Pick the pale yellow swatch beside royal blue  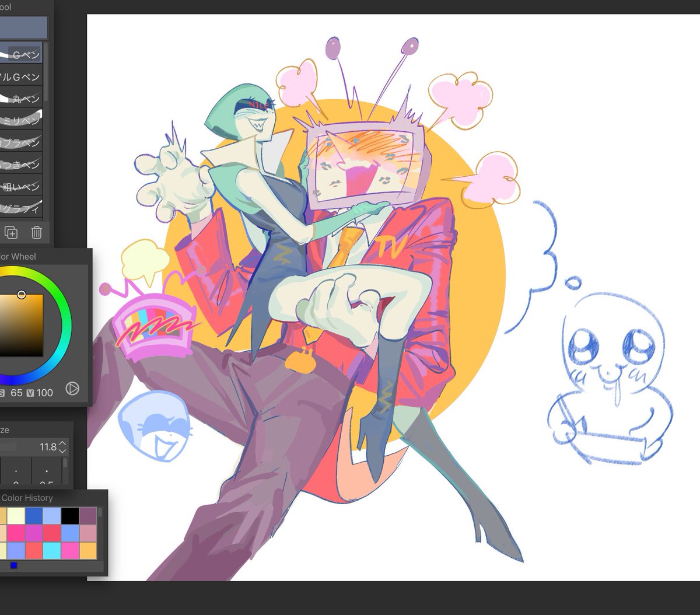[16, 516]
